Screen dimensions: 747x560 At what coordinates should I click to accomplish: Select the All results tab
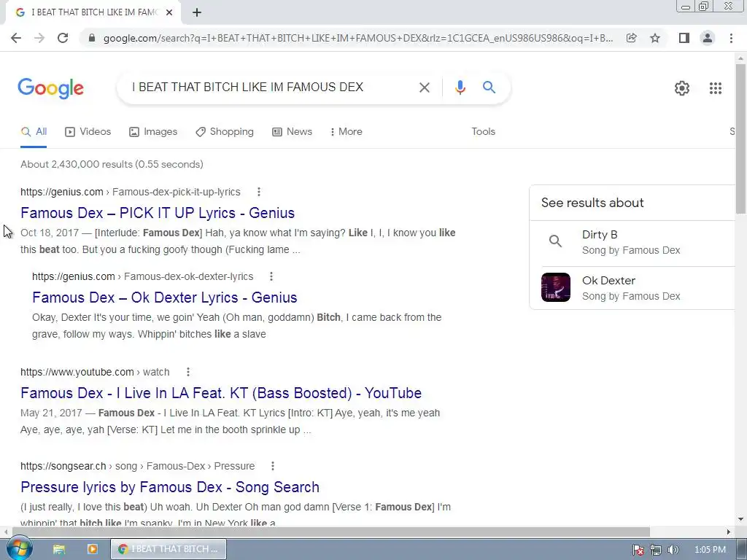click(34, 131)
